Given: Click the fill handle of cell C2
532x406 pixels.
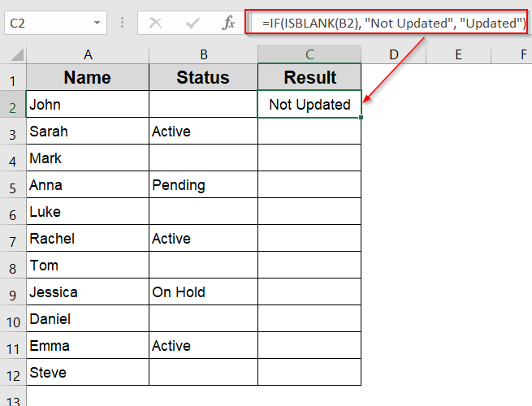Looking at the screenshot, I should (361, 118).
